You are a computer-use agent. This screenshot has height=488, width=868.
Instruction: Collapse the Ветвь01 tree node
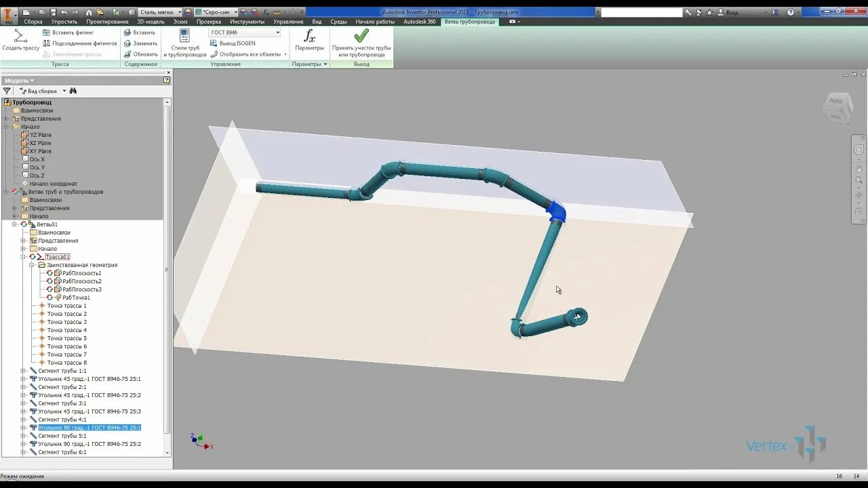click(x=14, y=224)
